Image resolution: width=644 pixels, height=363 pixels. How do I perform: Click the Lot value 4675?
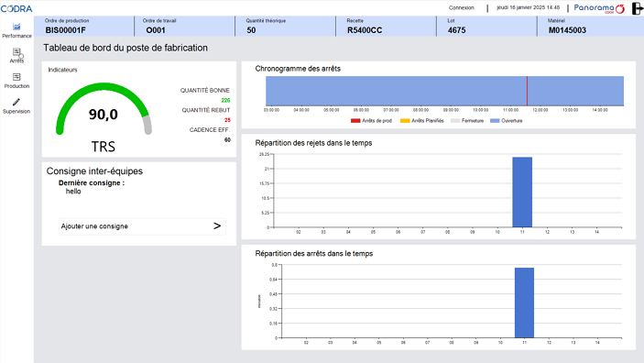[x=457, y=30]
